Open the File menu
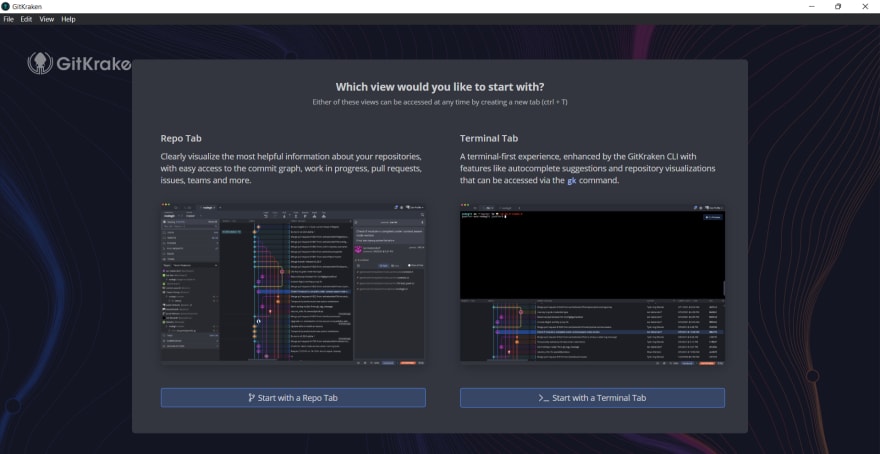This screenshot has height=454, width=880. coord(8,19)
